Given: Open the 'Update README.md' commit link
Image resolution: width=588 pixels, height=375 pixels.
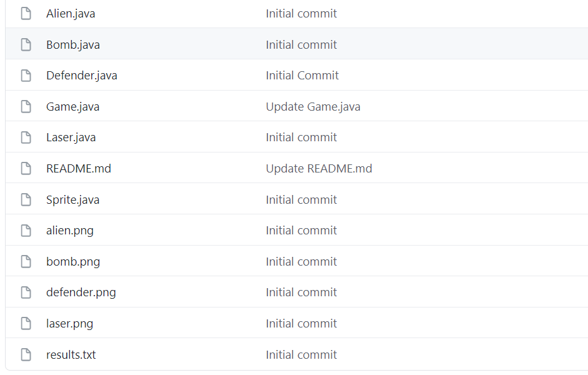Looking at the screenshot, I should point(319,168).
